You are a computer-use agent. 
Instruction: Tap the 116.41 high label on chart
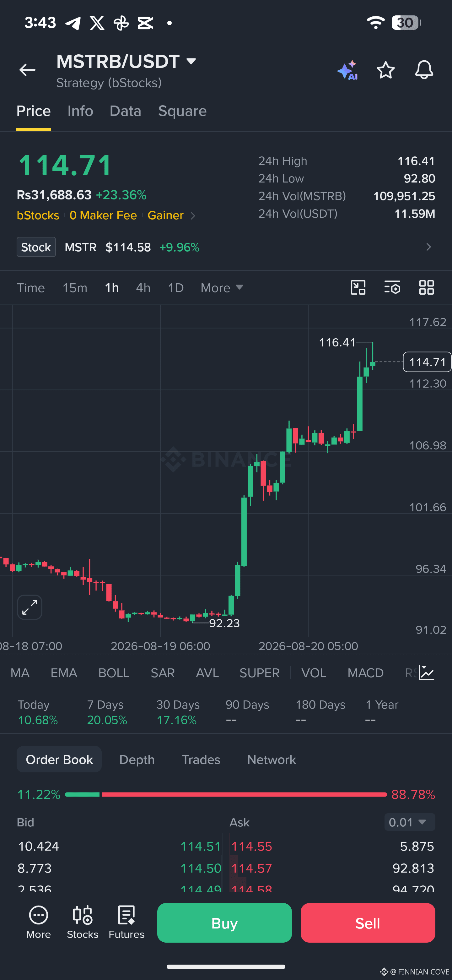click(x=337, y=342)
